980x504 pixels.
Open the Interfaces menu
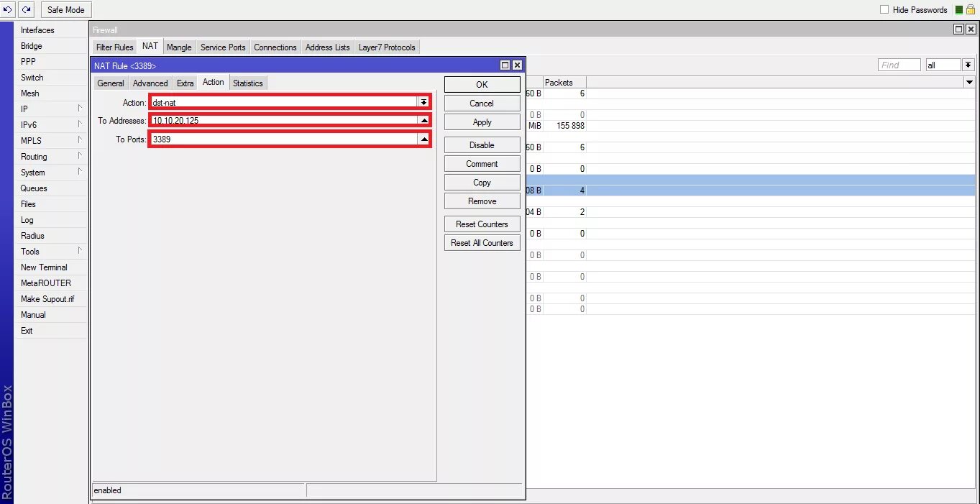pyautogui.click(x=50, y=30)
